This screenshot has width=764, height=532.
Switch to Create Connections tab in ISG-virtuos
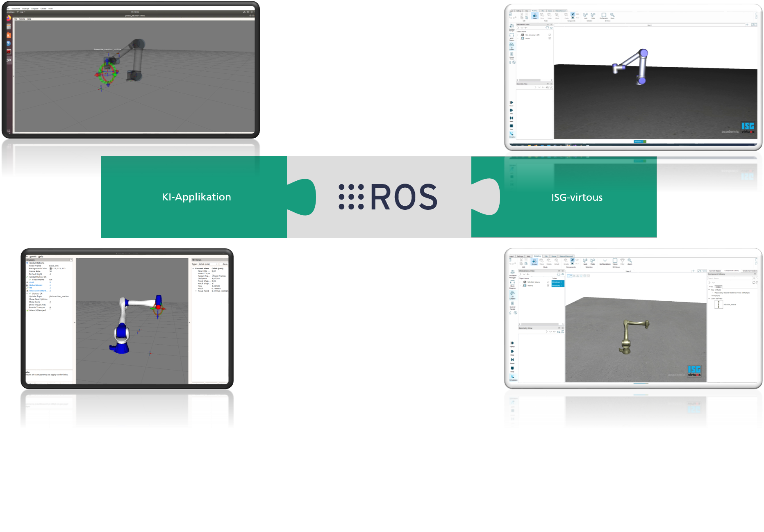coord(750,271)
